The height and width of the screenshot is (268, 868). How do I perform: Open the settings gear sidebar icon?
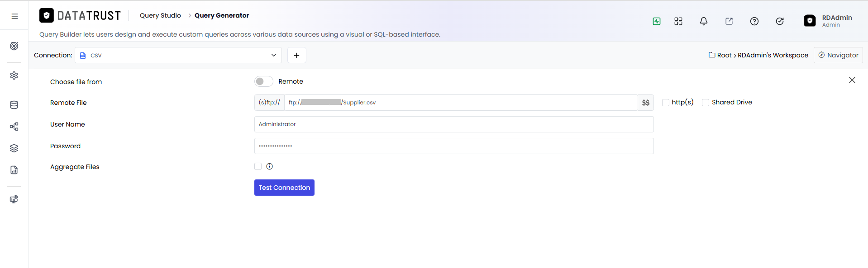tap(14, 75)
